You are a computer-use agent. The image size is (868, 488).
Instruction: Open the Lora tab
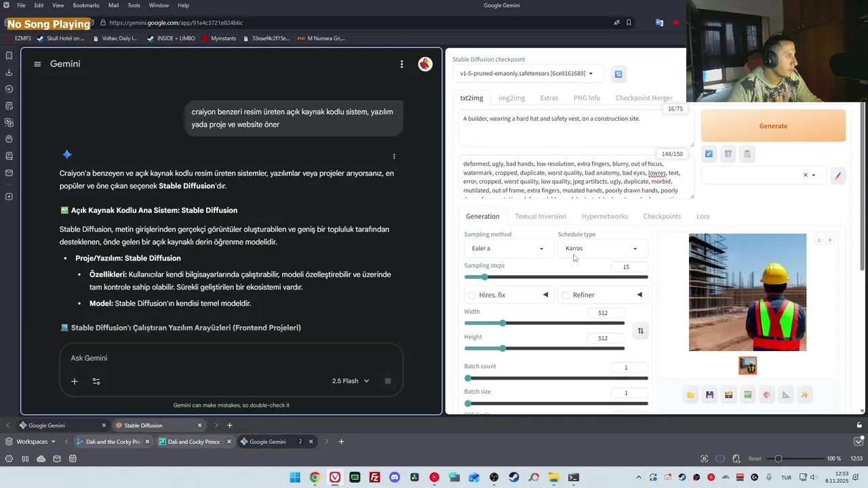coord(703,216)
